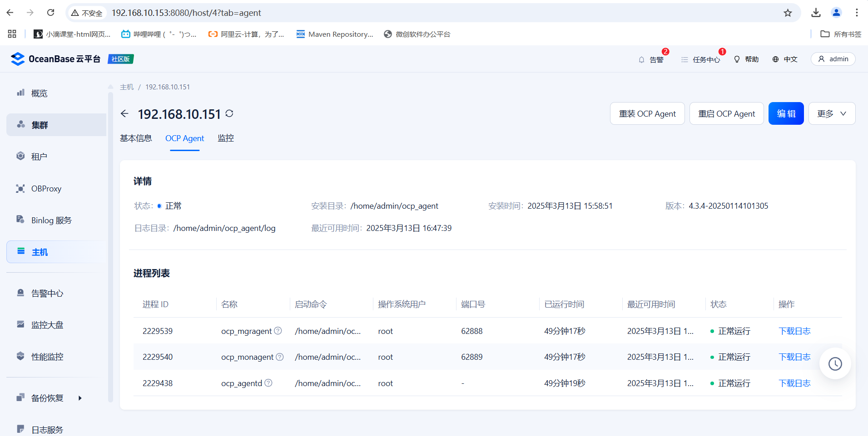This screenshot has width=868, height=436.
Task: Click the 不安全 site security indicator
Action: point(87,13)
